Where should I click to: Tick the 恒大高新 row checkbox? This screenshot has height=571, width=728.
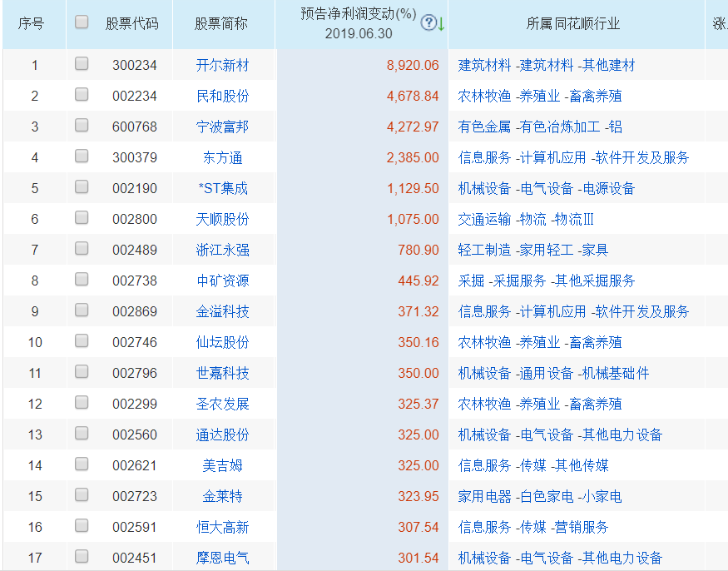pos(82,525)
